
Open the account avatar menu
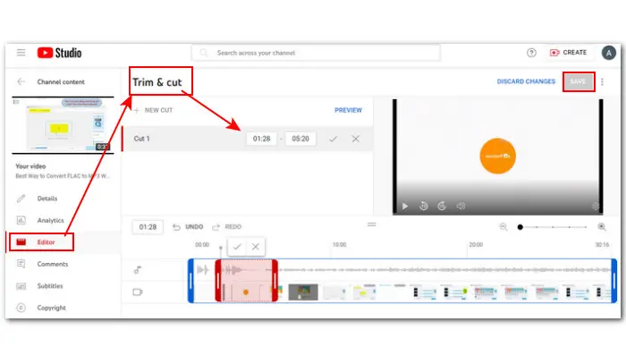608,53
